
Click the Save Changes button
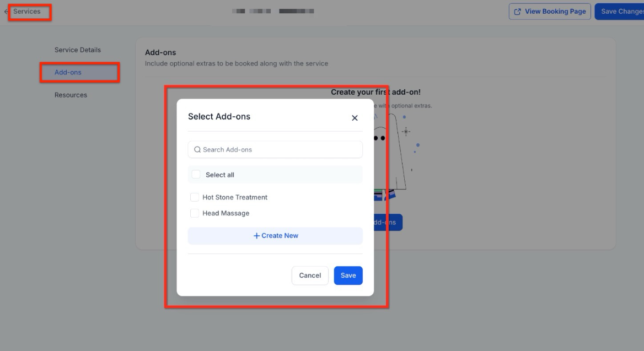(620, 12)
